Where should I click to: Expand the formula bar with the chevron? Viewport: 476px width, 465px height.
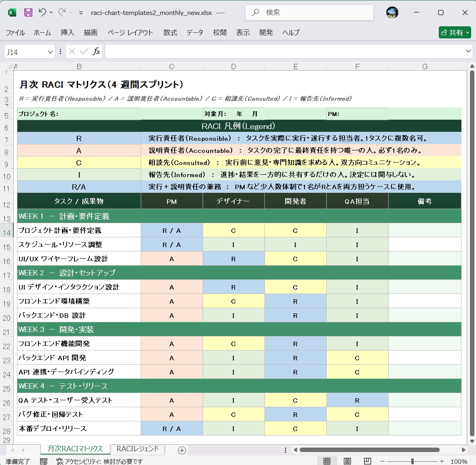(x=468, y=51)
